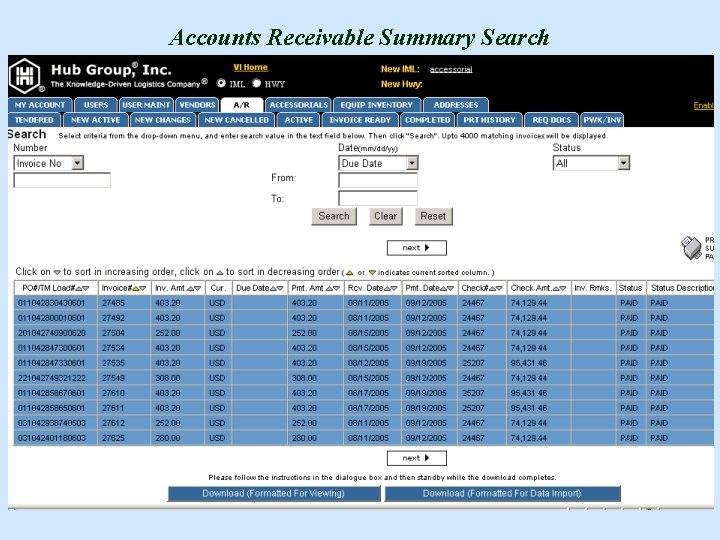The width and height of the screenshot is (720, 540).
Task: Click the Due Date down-triangle sort icon
Action: [280, 288]
